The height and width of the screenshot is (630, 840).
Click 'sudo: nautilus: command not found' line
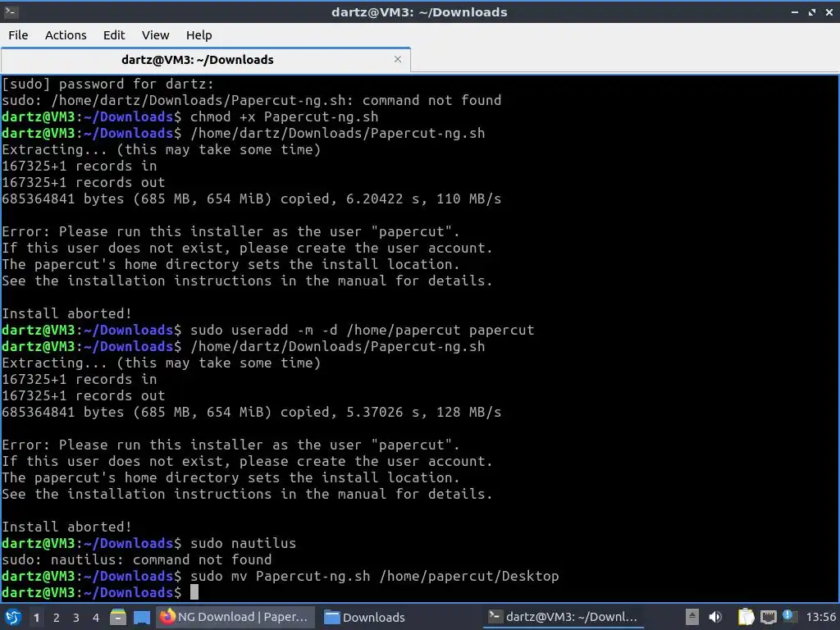tap(137, 559)
